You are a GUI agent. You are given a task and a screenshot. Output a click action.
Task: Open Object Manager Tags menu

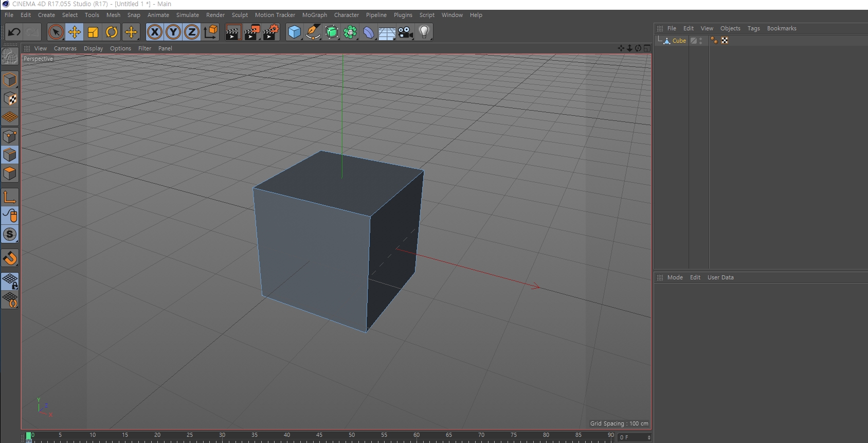coord(753,28)
